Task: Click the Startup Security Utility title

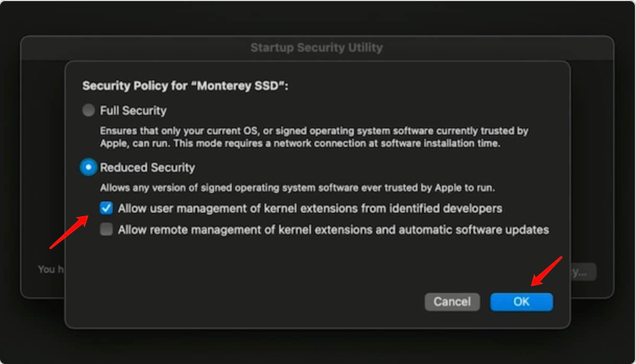Action: 316,47
